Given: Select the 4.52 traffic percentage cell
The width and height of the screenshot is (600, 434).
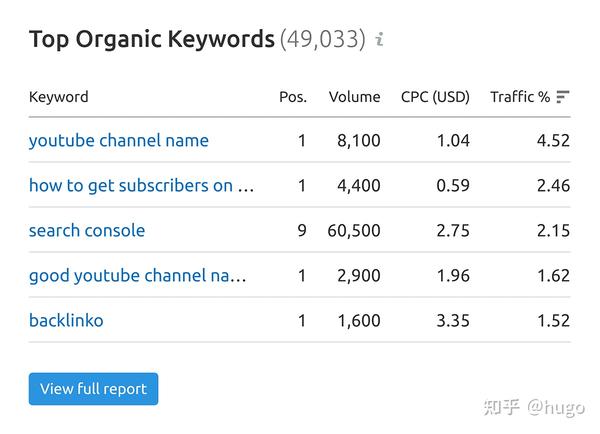Looking at the screenshot, I should [x=553, y=140].
